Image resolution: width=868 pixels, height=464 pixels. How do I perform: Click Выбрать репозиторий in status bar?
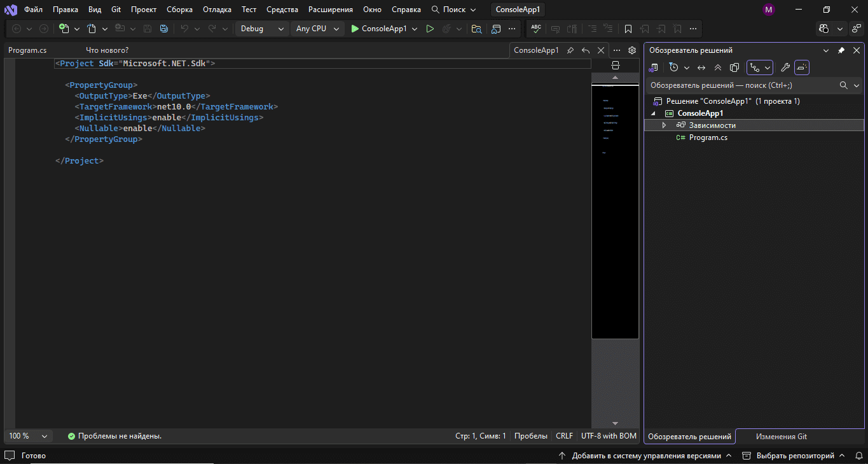795,456
